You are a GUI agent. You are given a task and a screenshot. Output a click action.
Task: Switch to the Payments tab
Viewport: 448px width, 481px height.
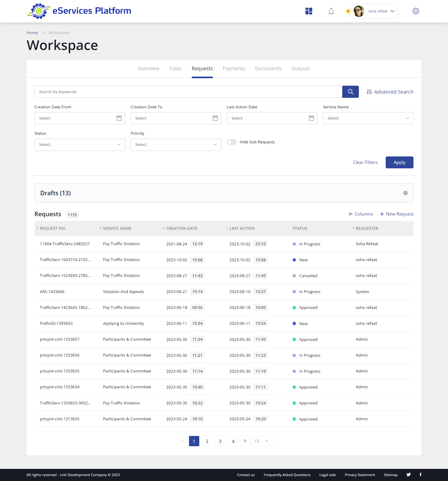point(234,69)
